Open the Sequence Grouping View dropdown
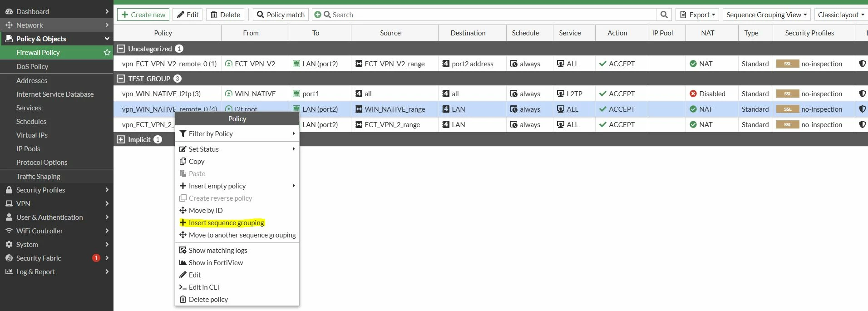The height and width of the screenshot is (311, 868). [767, 15]
